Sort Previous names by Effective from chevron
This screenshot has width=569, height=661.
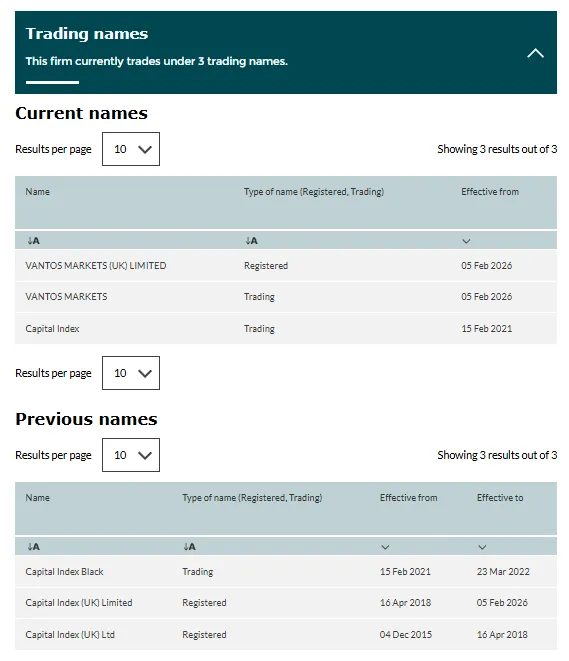click(385, 547)
